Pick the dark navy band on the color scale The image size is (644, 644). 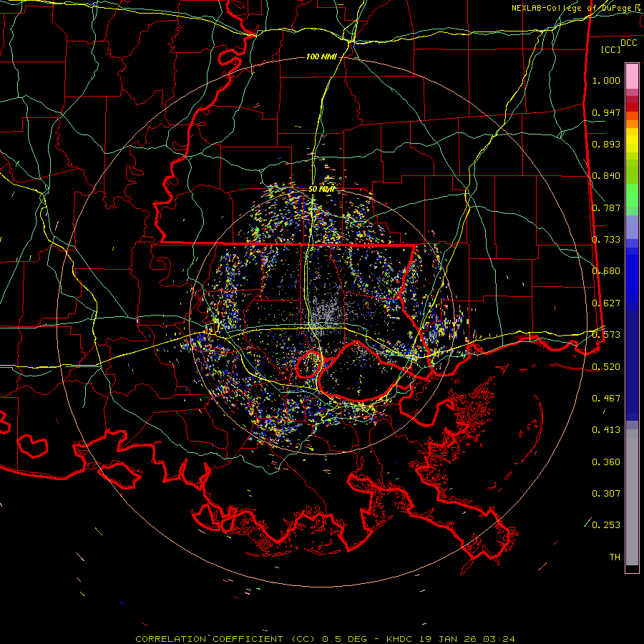click(632, 366)
